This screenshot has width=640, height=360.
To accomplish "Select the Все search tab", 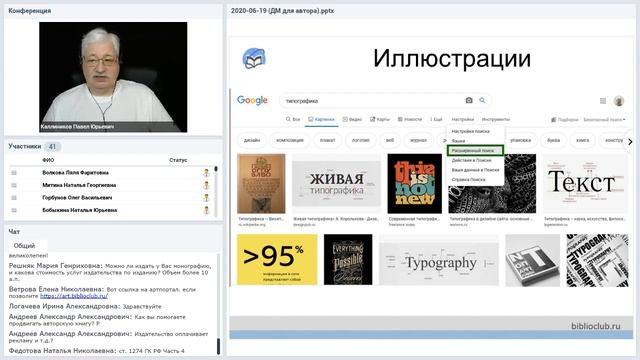I will pyautogui.click(x=293, y=120).
